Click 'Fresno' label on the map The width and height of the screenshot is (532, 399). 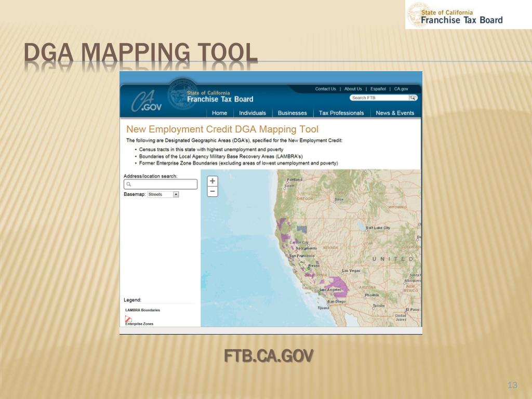(314, 265)
